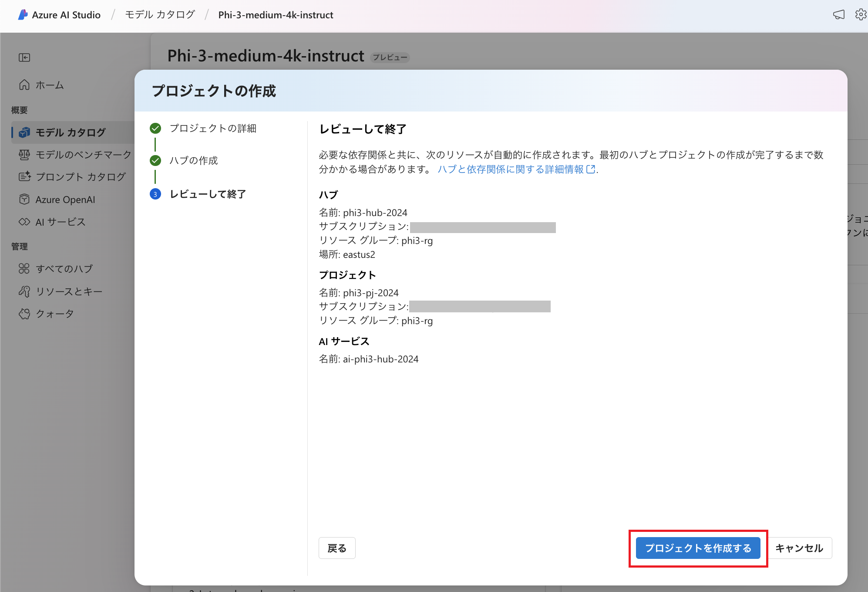Click the ハブ section heading
868x592 pixels.
pyautogui.click(x=329, y=195)
